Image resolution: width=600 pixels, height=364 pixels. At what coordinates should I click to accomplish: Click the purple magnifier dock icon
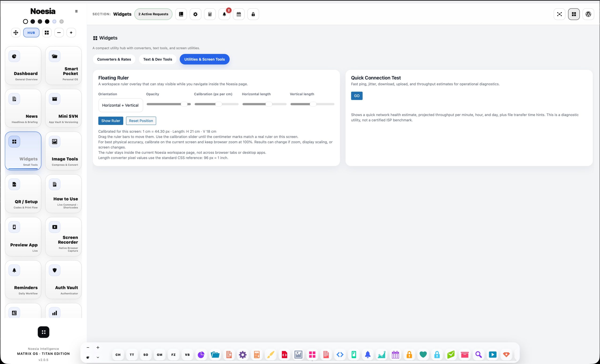(479, 355)
